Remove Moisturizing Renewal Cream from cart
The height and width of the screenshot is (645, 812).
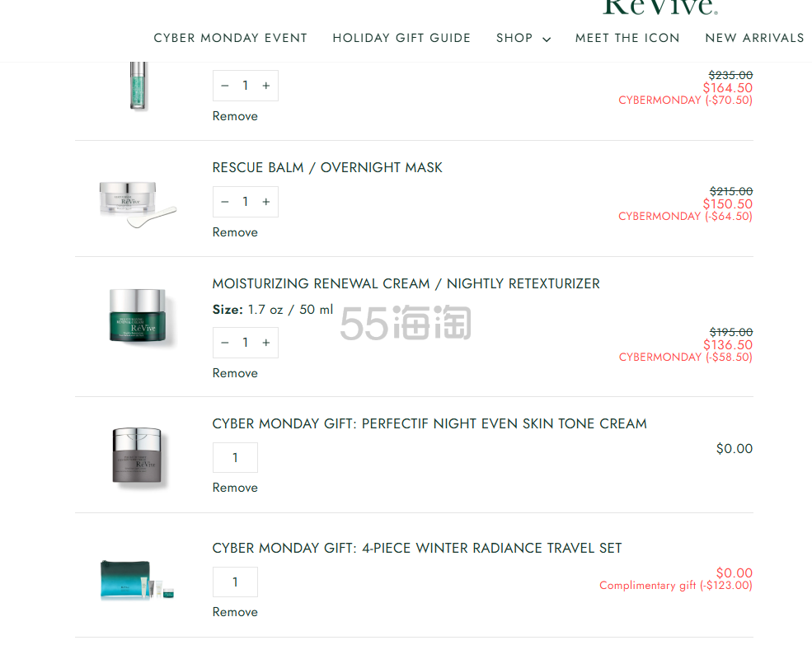coord(235,373)
